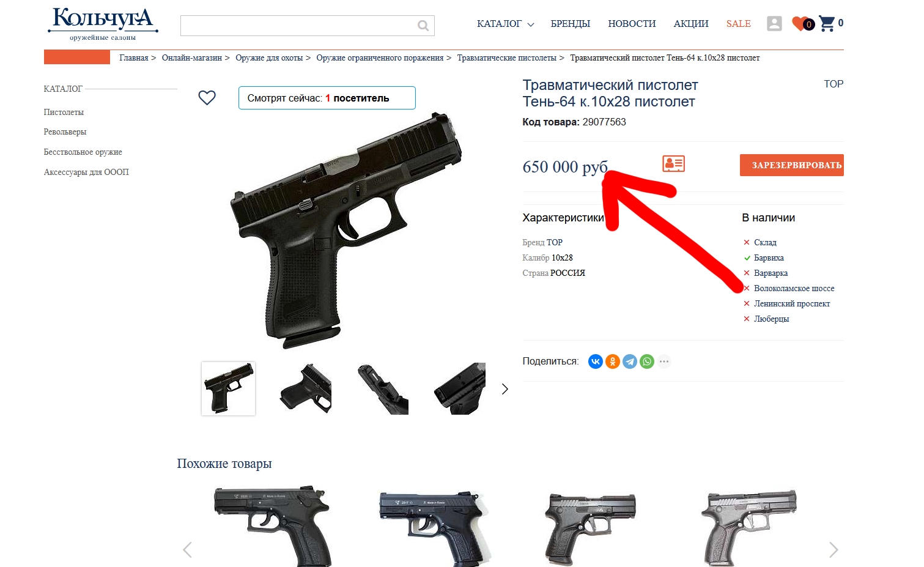Expand the КАТАЛОГ dropdown menu

pyautogui.click(x=505, y=24)
